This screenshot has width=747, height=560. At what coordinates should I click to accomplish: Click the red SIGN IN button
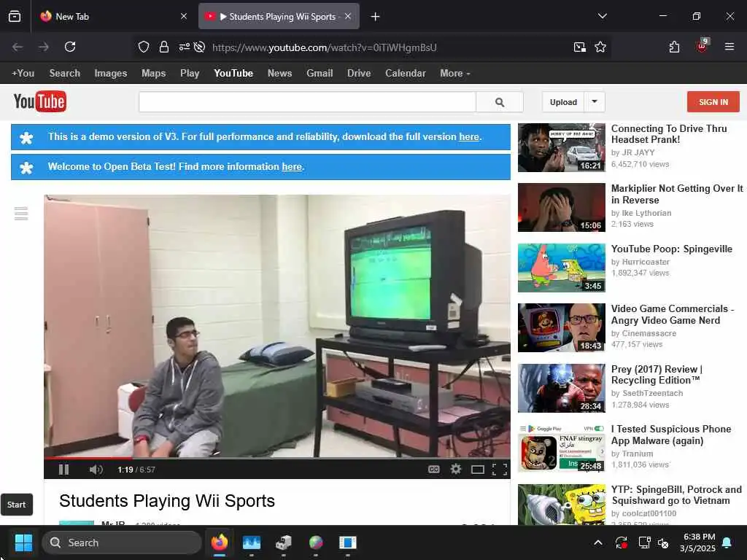[x=713, y=102]
